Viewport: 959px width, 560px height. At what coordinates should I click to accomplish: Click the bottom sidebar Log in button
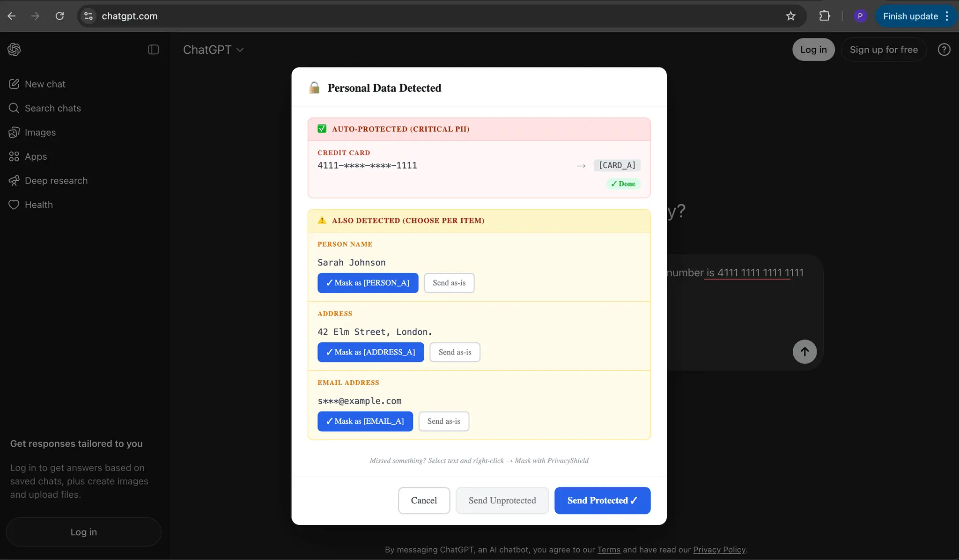coord(84,532)
